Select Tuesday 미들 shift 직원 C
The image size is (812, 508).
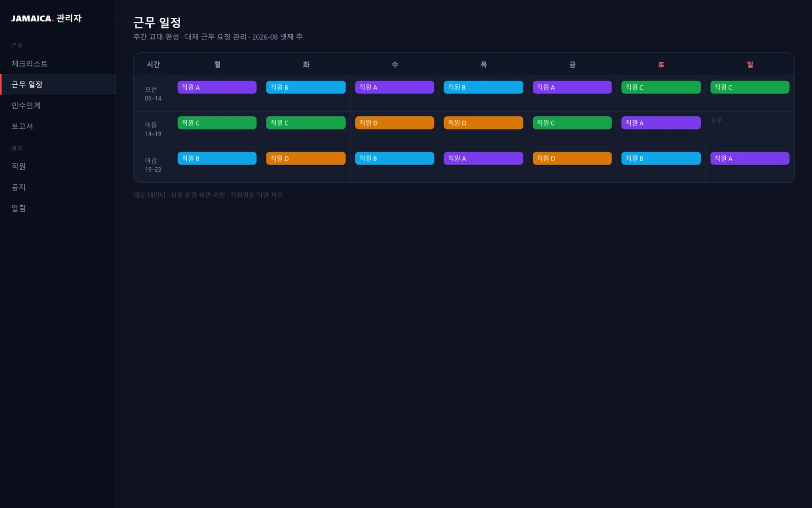click(306, 123)
